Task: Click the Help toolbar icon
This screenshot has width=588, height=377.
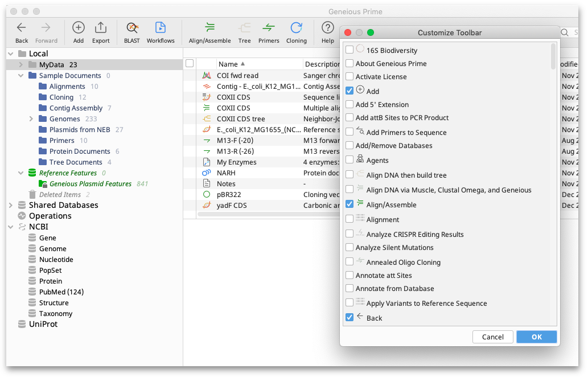Action: click(327, 27)
